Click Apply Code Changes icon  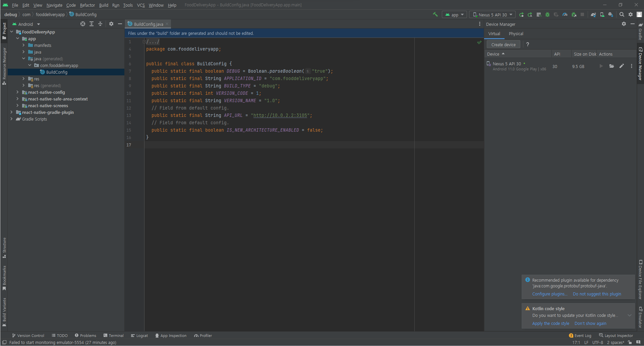coord(539,15)
